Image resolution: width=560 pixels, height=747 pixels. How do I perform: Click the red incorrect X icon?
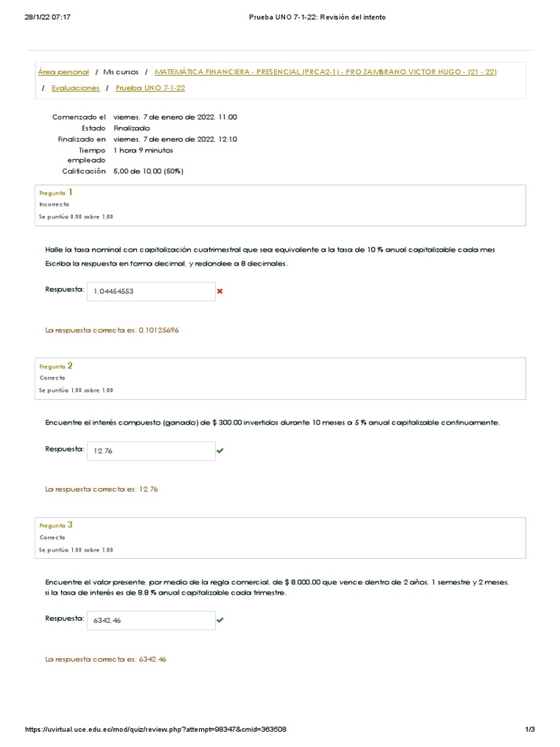(219, 291)
